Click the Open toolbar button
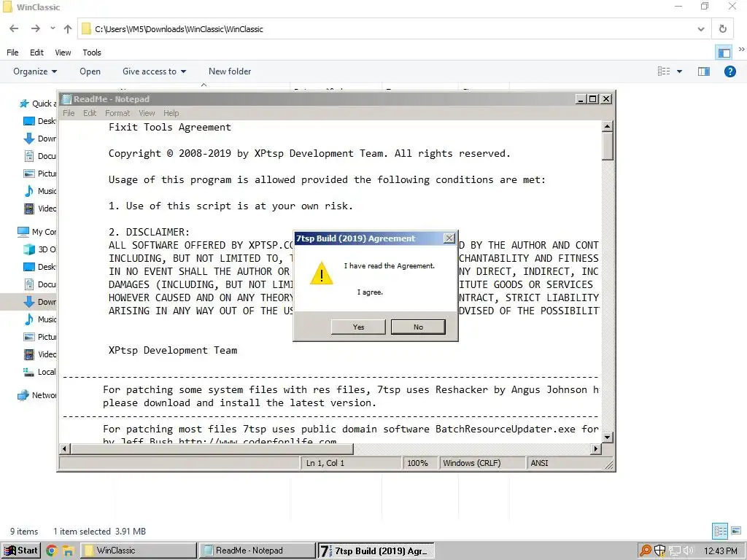Image resolution: width=747 pixels, height=560 pixels. 90,71
